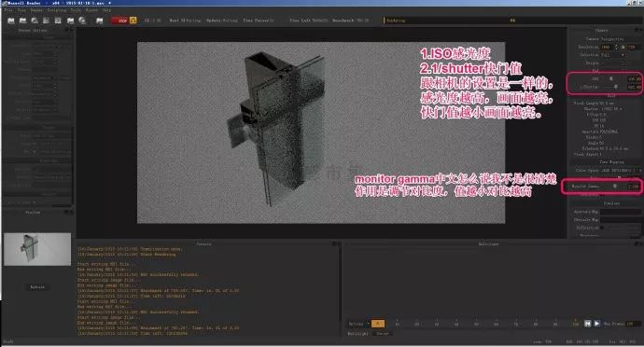Play the multilight animation
Viewport: 644px width, 347px height.
click(596, 324)
